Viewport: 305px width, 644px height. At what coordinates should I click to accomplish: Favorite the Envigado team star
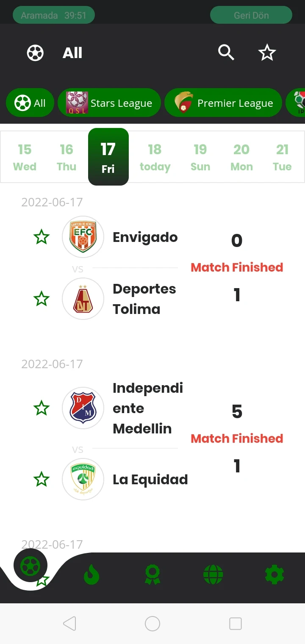click(42, 237)
